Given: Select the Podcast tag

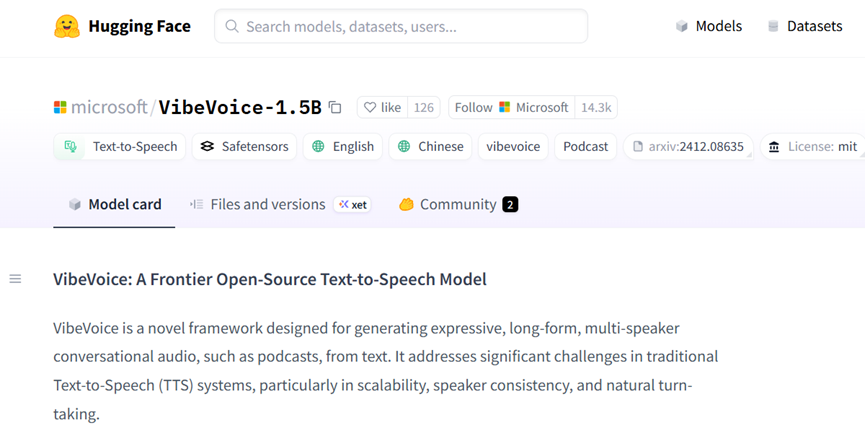Looking at the screenshot, I should (x=585, y=146).
